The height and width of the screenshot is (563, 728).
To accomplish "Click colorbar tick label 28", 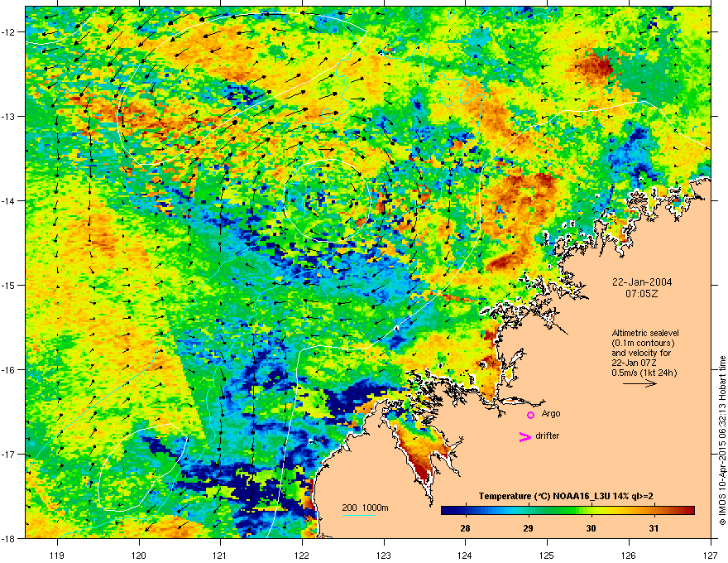I will 465,528.
